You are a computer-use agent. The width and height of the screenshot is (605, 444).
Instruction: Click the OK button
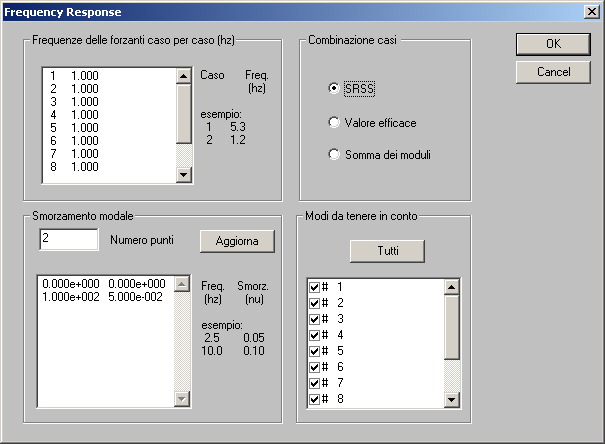coord(553,44)
